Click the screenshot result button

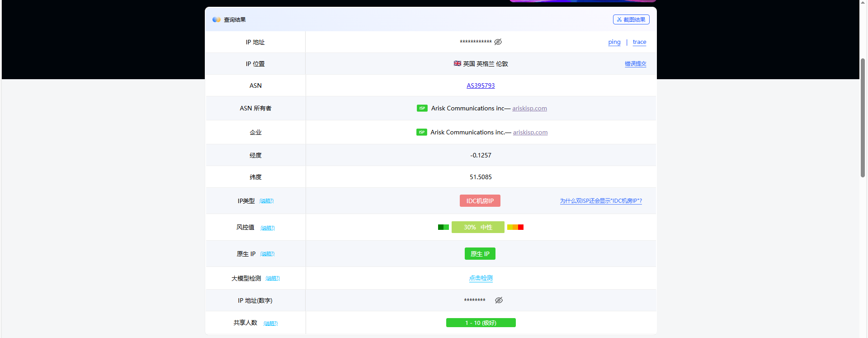tap(631, 19)
